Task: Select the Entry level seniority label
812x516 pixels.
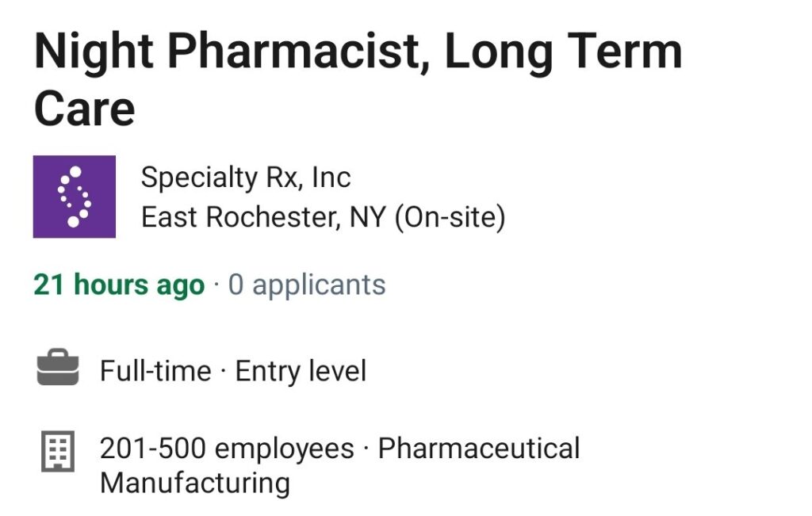Action: 301,371
